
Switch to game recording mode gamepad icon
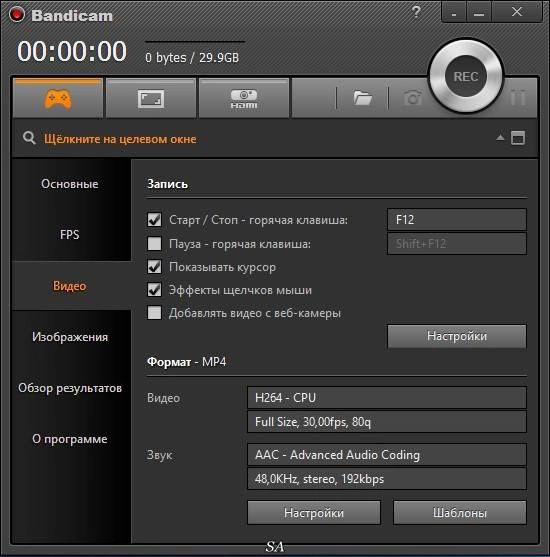58,98
